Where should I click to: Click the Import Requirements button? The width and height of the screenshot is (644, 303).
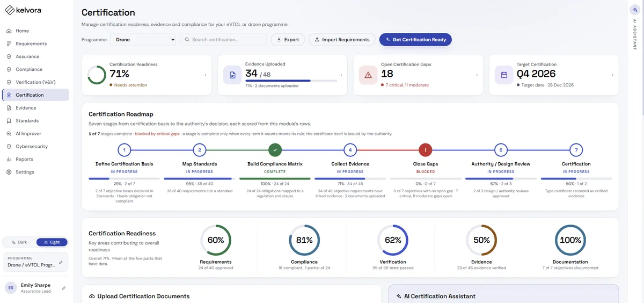pos(342,39)
